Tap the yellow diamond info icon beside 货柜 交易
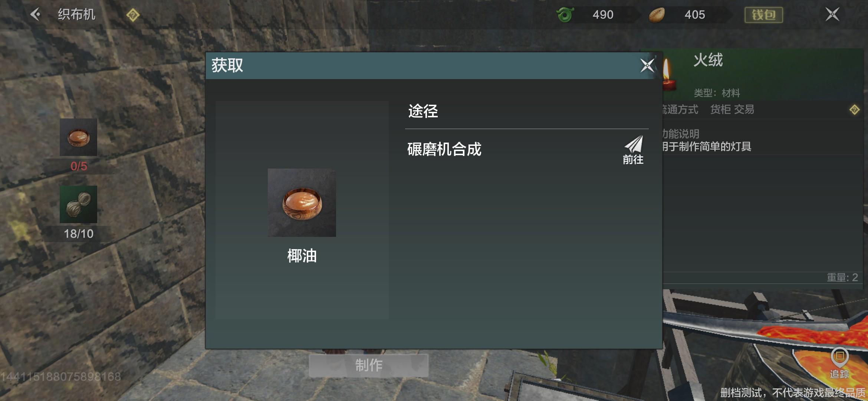This screenshot has height=401, width=868. pyautogui.click(x=855, y=110)
